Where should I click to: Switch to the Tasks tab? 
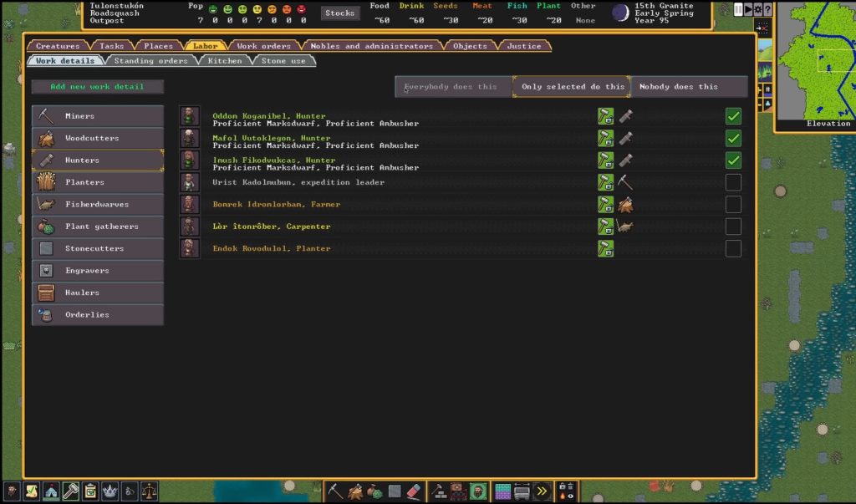(x=111, y=46)
